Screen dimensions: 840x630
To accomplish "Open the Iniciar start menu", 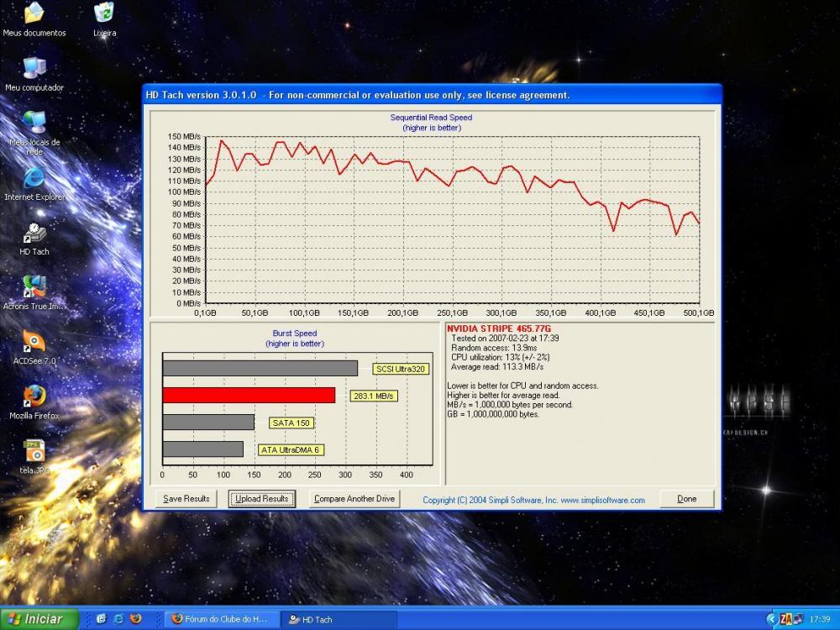I will point(39,619).
